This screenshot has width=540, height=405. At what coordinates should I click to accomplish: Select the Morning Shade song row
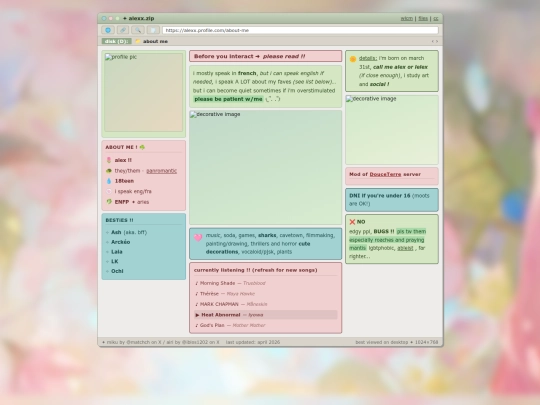click(266, 283)
